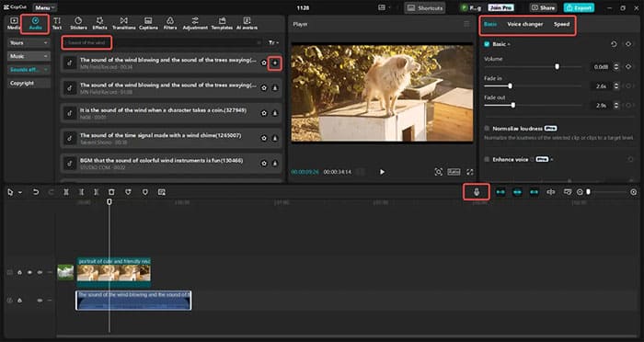This screenshot has height=342, width=644.
Task: Open the Stickers panel
Action: point(78,23)
